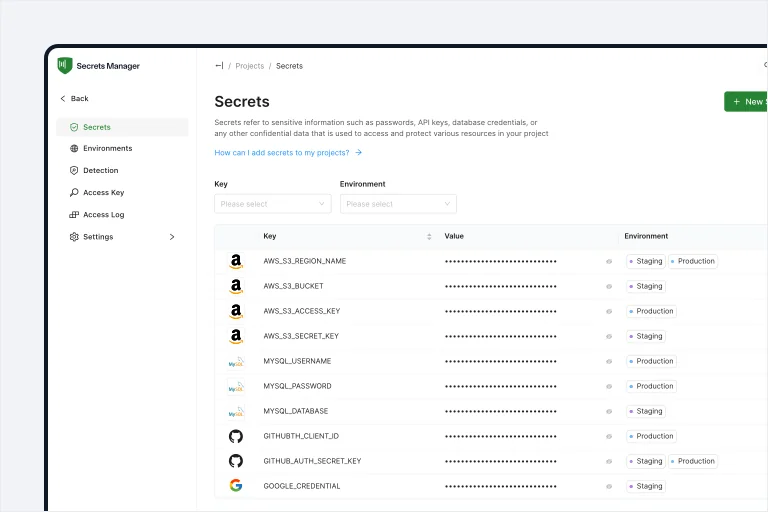Viewport: 768px width, 512px height.
Task: Show the GITHUB_AUTH_SECRET_KEY value
Action: (609, 462)
